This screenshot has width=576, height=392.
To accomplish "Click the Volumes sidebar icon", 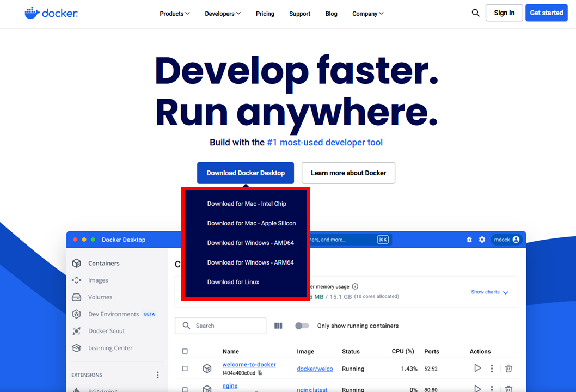I will pyautogui.click(x=76, y=297).
